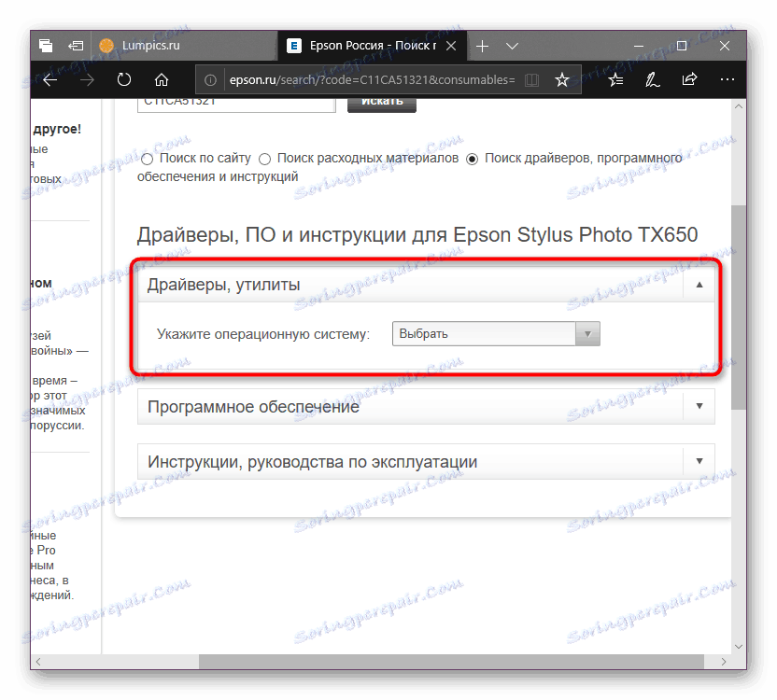Screen dimensions: 777x700
Task: Share the page using the share icon
Action: [x=690, y=79]
